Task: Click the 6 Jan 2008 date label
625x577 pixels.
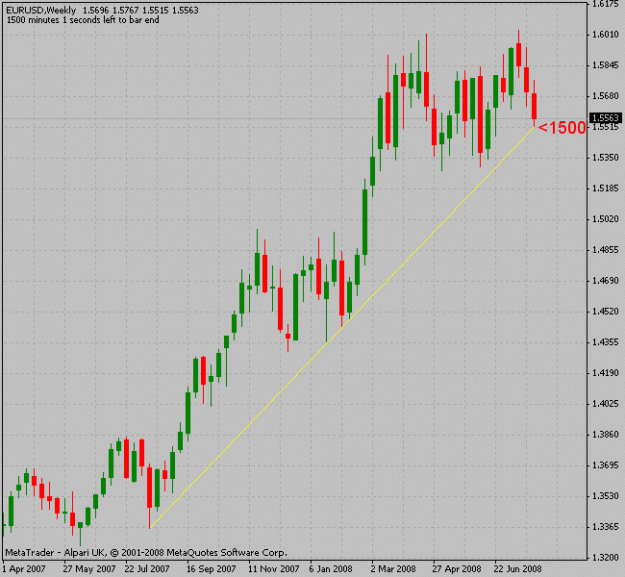Action: [330, 569]
